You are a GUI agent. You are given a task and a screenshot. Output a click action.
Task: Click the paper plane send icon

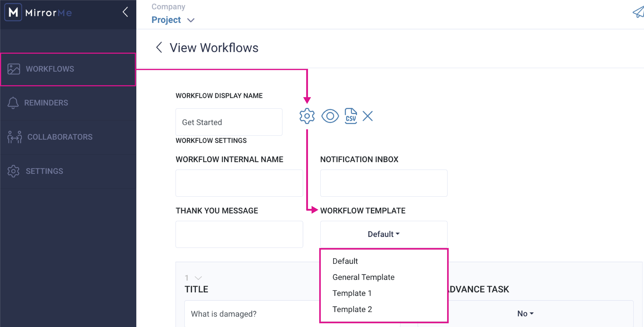(638, 12)
